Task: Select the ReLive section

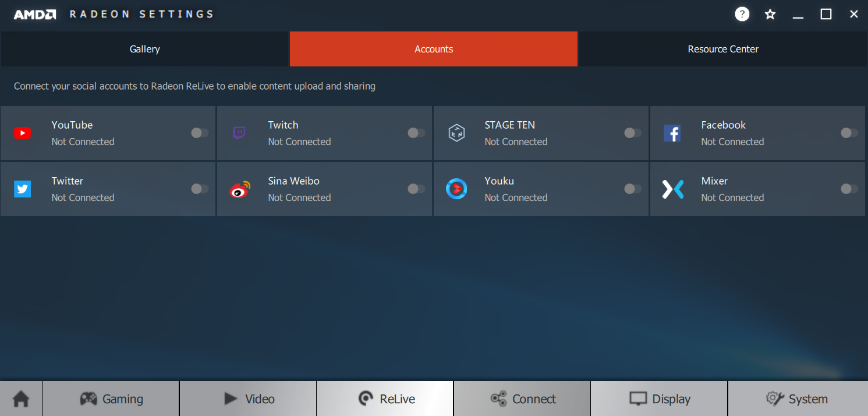Action: [385, 399]
